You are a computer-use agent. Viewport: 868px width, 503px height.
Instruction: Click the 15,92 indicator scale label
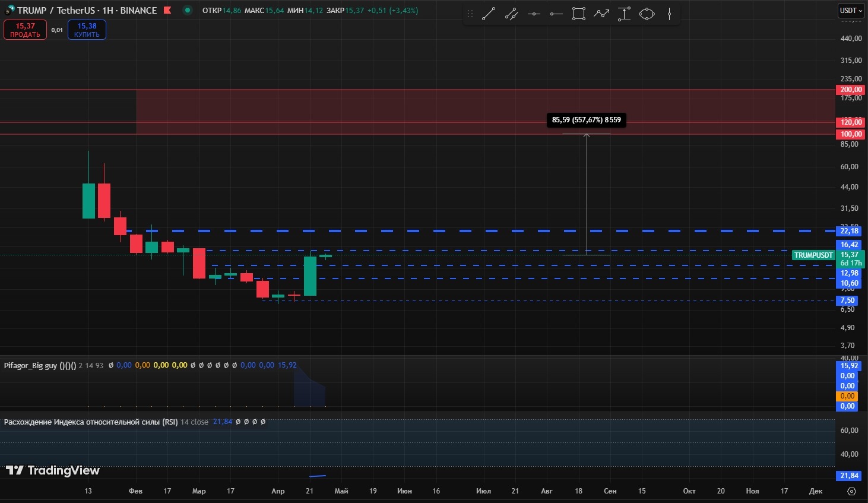click(850, 366)
